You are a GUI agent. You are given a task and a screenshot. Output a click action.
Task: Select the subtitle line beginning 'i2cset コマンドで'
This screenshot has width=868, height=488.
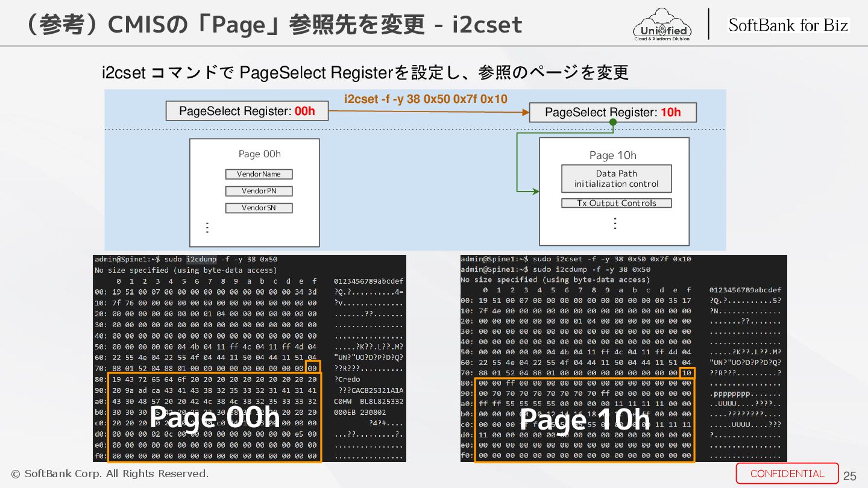point(365,73)
